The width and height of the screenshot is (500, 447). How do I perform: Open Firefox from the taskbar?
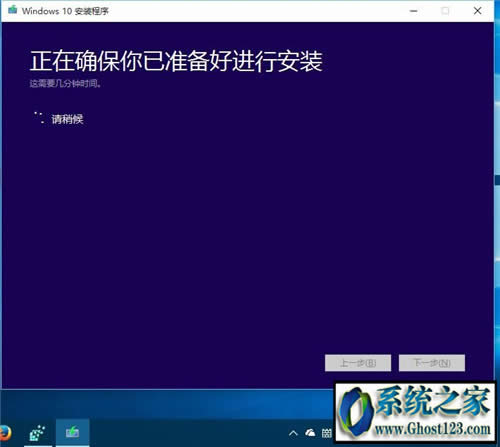point(5,433)
